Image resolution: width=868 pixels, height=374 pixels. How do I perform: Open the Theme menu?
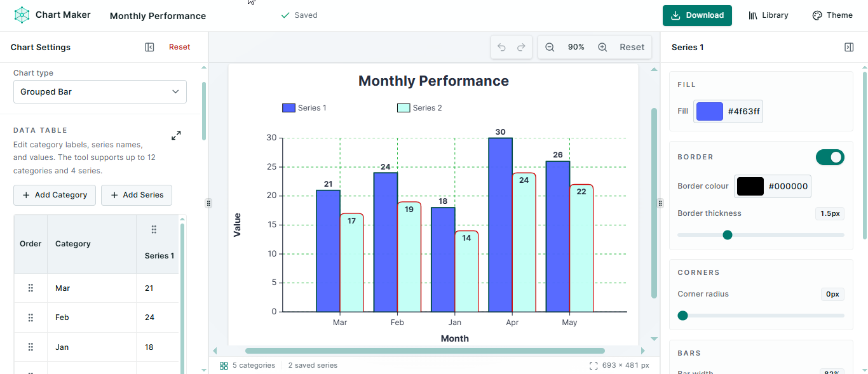(x=832, y=15)
